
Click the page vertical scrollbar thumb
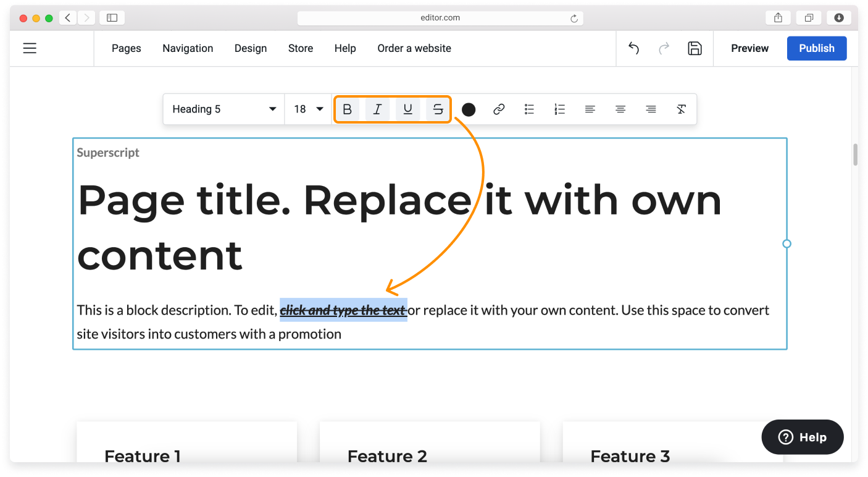point(856,154)
